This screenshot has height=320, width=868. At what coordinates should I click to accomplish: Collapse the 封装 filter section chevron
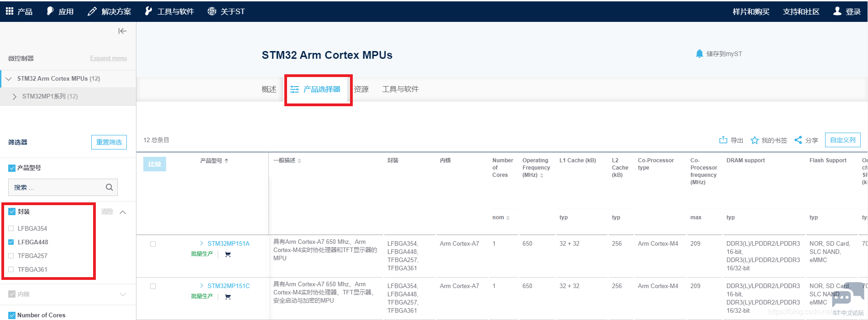click(123, 212)
